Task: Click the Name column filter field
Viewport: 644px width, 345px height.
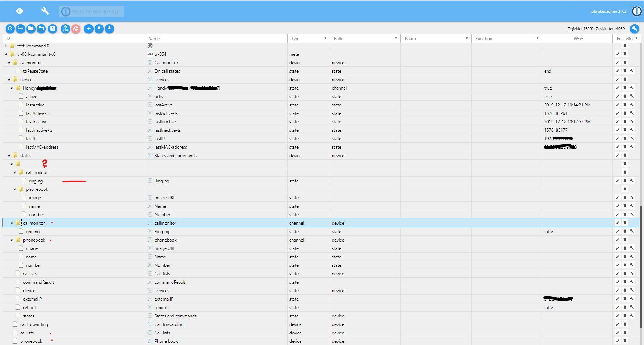Action: point(216,39)
